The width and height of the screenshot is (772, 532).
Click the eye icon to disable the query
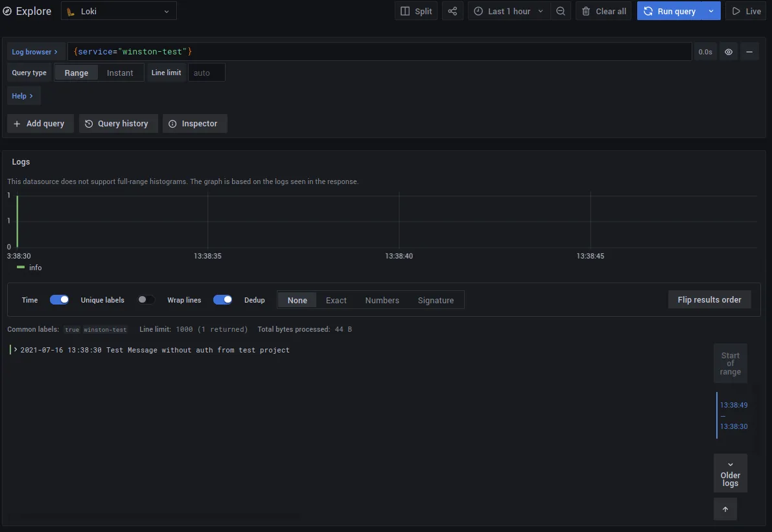pos(728,51)
